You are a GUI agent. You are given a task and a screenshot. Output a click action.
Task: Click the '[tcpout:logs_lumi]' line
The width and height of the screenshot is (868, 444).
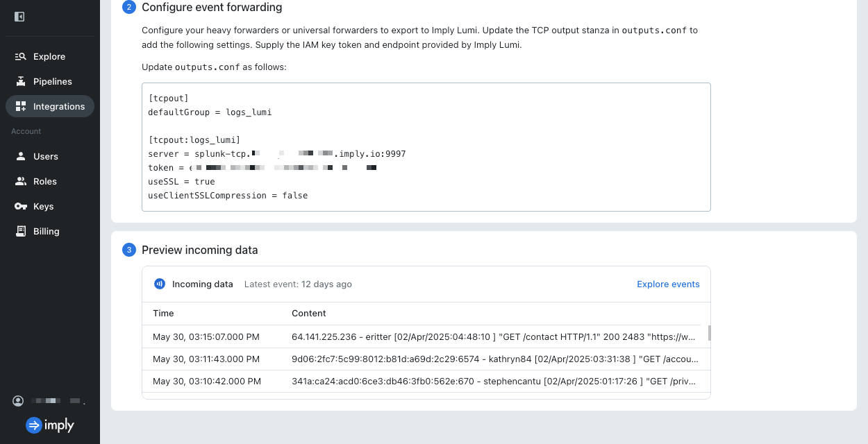pos(194,139)
